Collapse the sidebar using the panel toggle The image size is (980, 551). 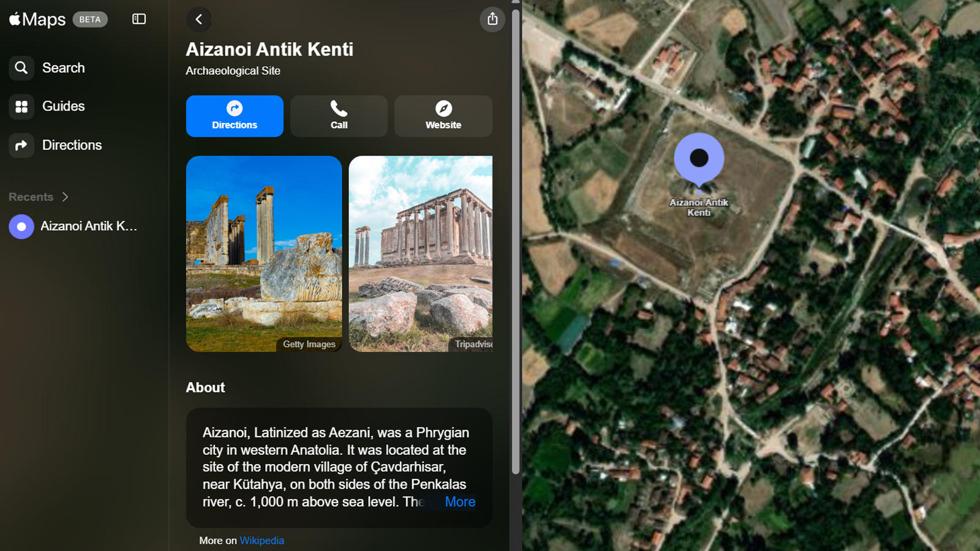coord(139,19)
